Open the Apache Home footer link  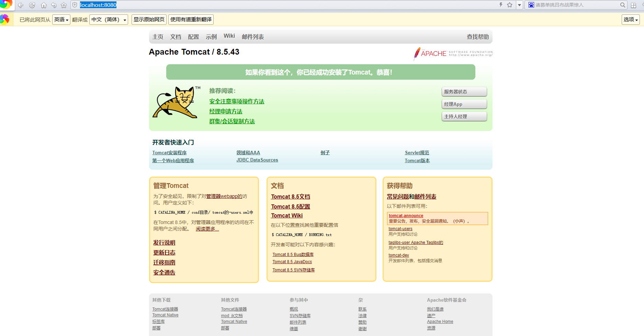tap(440, 322)
